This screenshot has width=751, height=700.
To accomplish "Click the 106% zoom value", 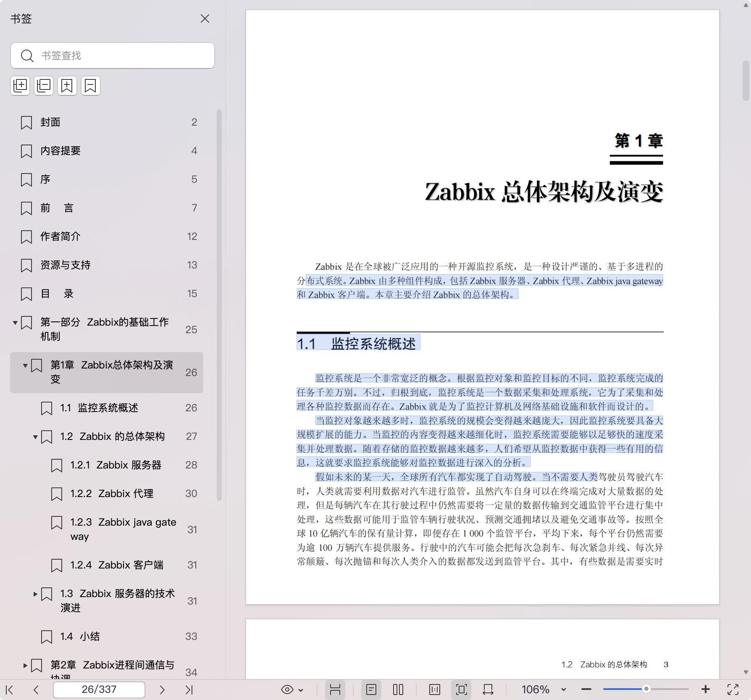I will pyautogui.click(x=535, y=689).
